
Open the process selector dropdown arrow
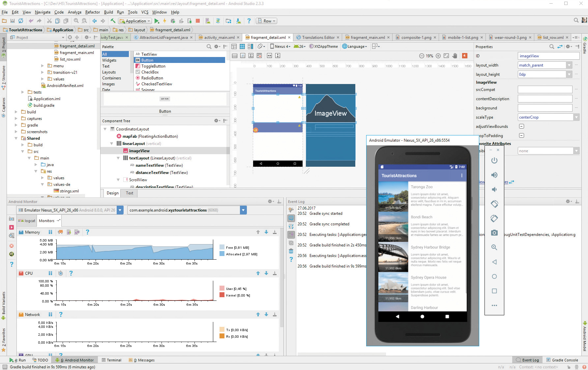pos(243,210)
